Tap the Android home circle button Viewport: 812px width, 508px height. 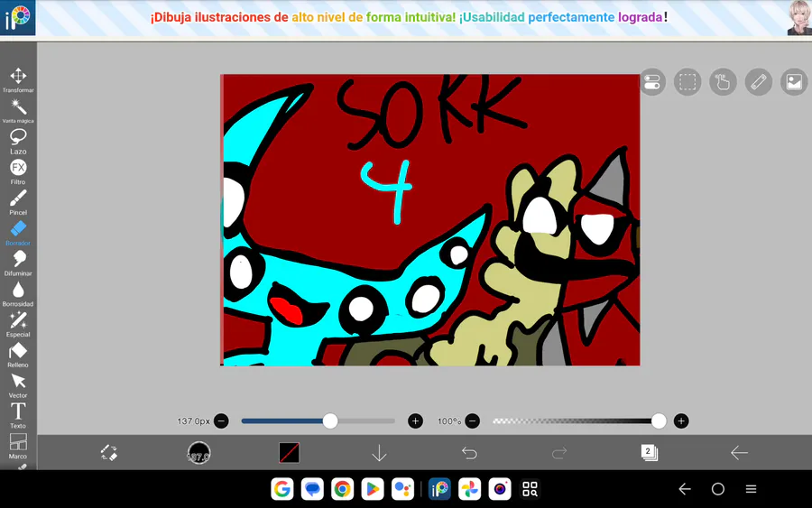pos(718,489)
